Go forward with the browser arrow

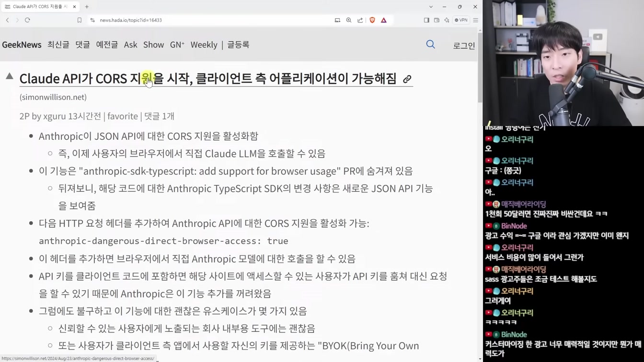point(17,20)
